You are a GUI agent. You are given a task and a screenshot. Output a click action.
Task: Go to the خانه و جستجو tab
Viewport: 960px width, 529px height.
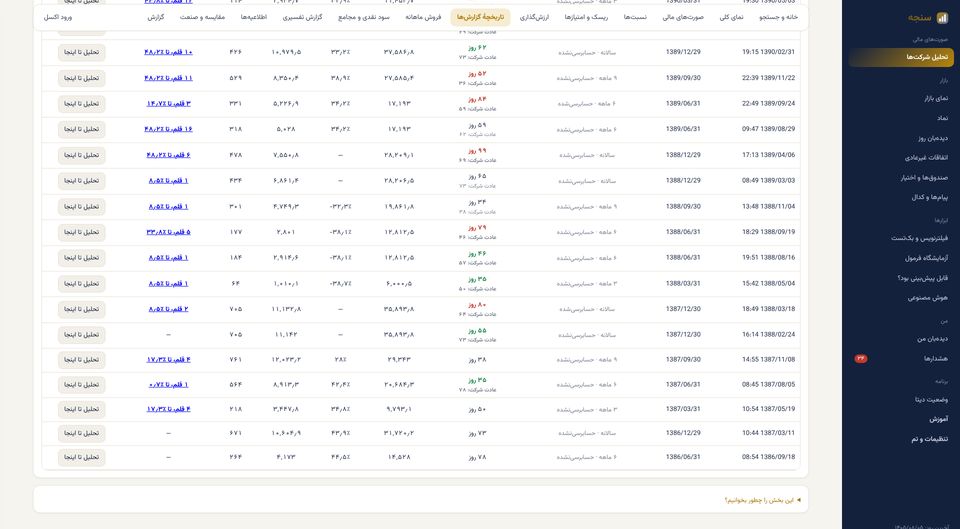pyautogui.click(x=778, y=17)
